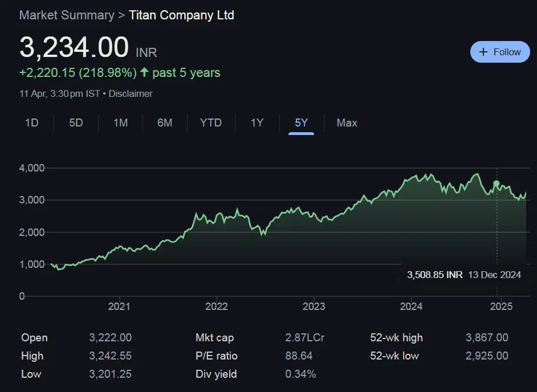537x392 pixels.
Task: Click the 11 Apr, 3:30 pm IST timestamp
Action: 60,94
